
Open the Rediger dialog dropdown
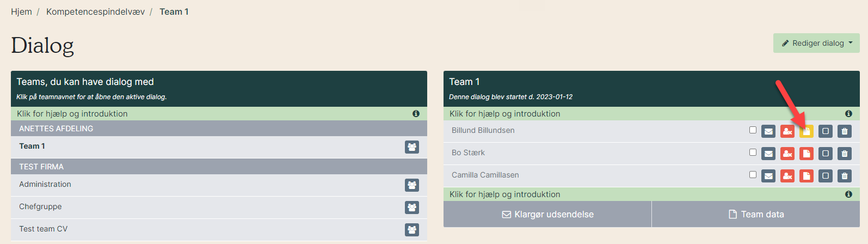(816, 43)
